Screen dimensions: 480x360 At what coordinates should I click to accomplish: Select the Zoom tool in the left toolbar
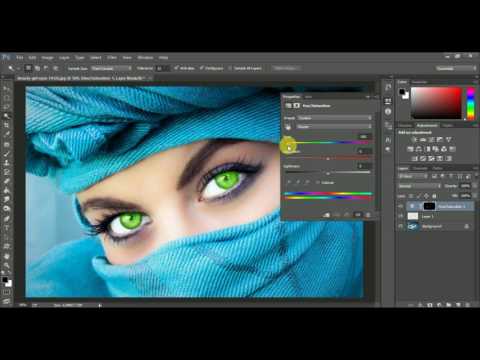[6, 266]
